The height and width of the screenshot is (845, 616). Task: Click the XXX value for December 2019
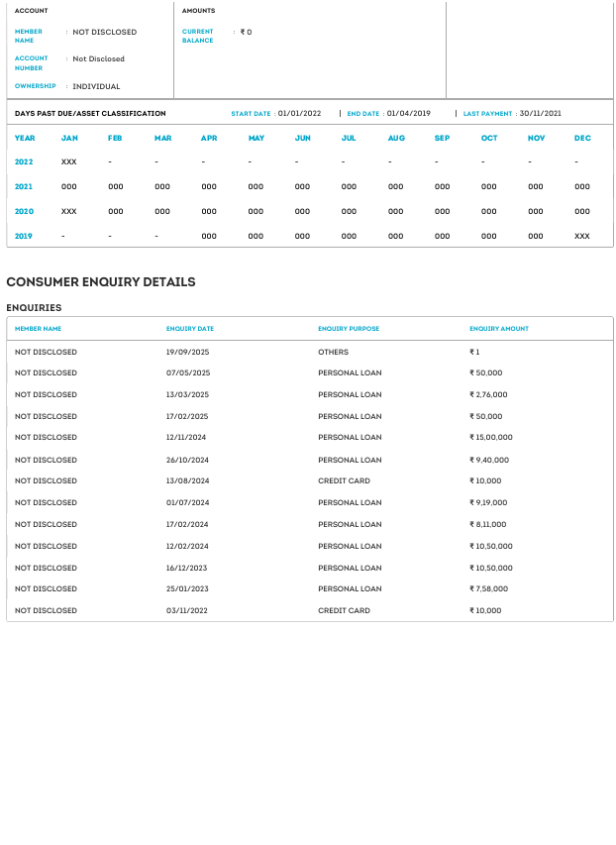[x=582, y=236]
